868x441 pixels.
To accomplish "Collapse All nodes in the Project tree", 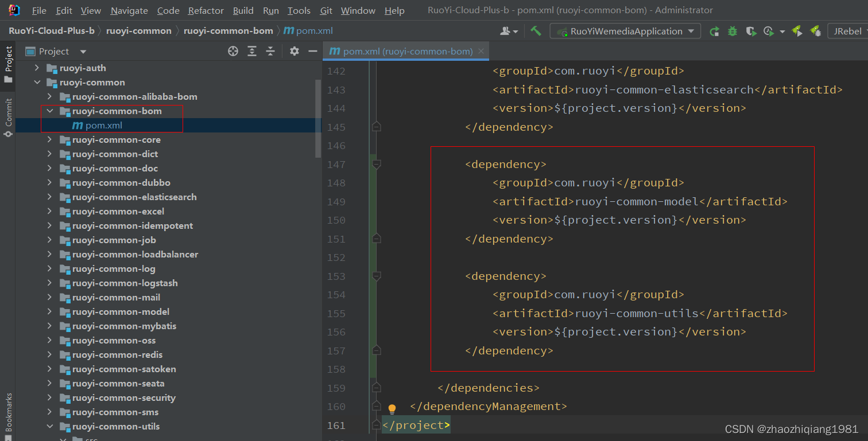I will (x=270, y=51).
